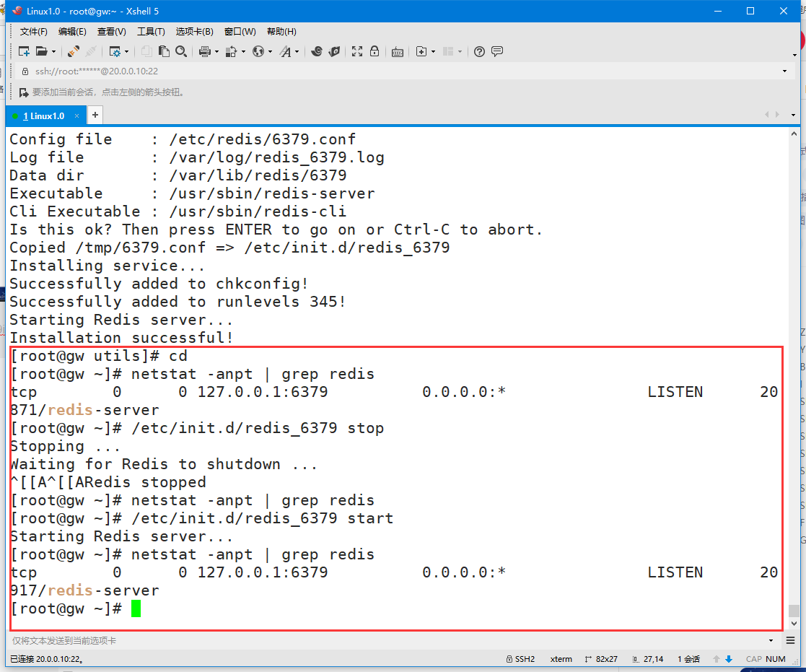Open the tab list dropdown arrow
806x672 pixels.
(793, 115)
